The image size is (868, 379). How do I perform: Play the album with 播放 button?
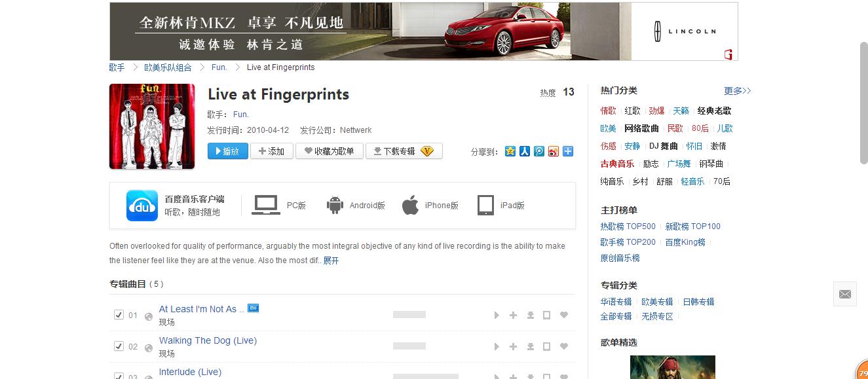228,151
